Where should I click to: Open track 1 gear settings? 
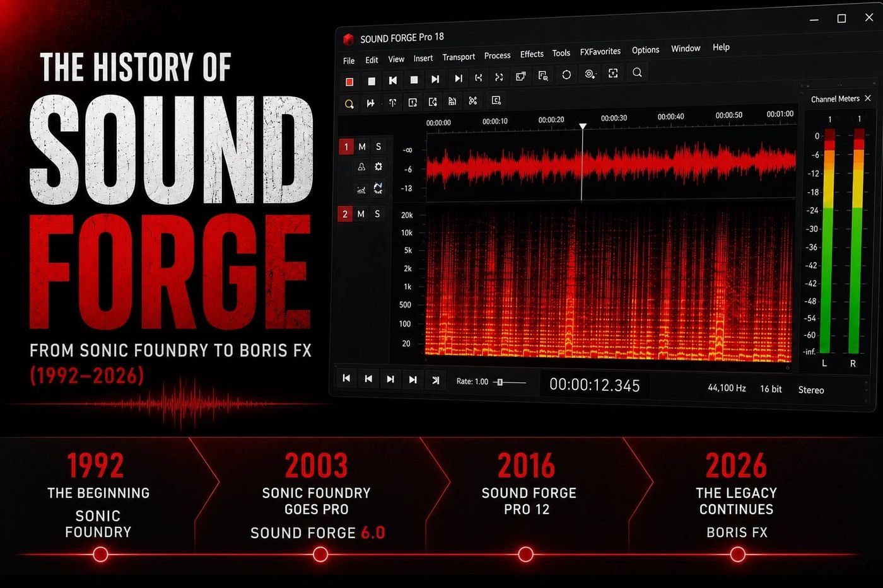[x=378, y=166]
